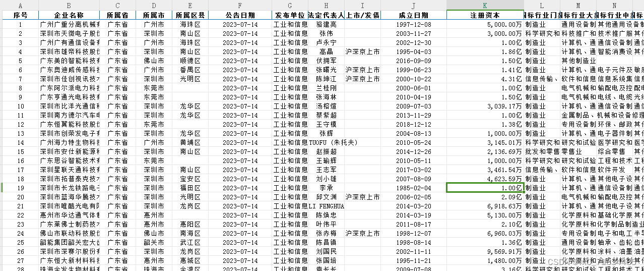The image size is (644, 271).
Task: Select the legal representative cell 骆建亮
Action: click(327, 24)
